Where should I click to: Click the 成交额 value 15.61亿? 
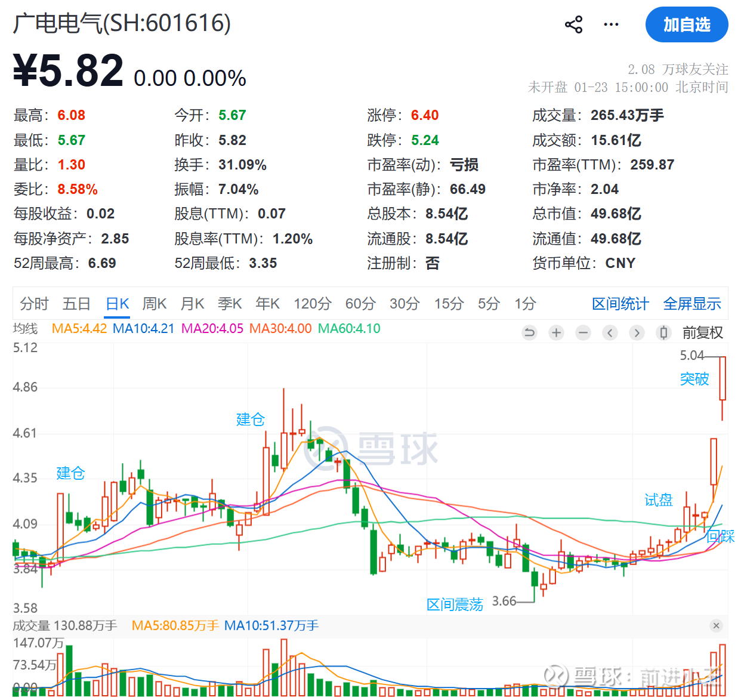pyautogui.click(x=616, y=140)
